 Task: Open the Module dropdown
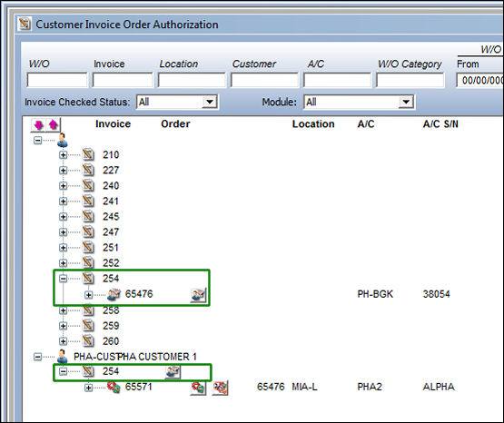coord(406,103)
